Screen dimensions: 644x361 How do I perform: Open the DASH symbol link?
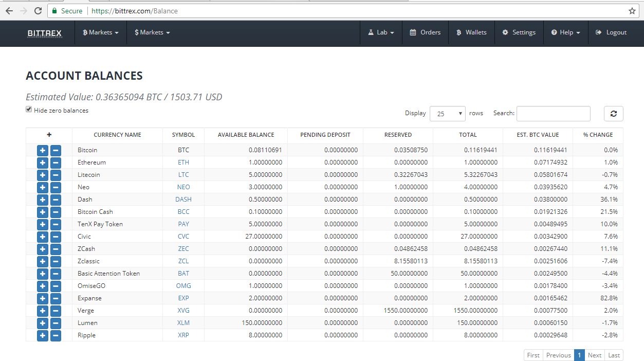click(x=183, y=200)
